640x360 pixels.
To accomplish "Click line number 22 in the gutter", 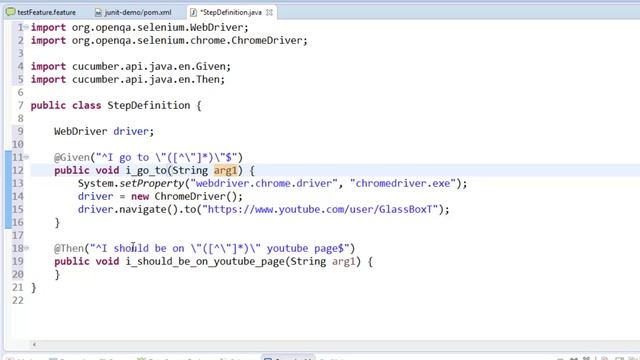I will (x=18, y=300).
